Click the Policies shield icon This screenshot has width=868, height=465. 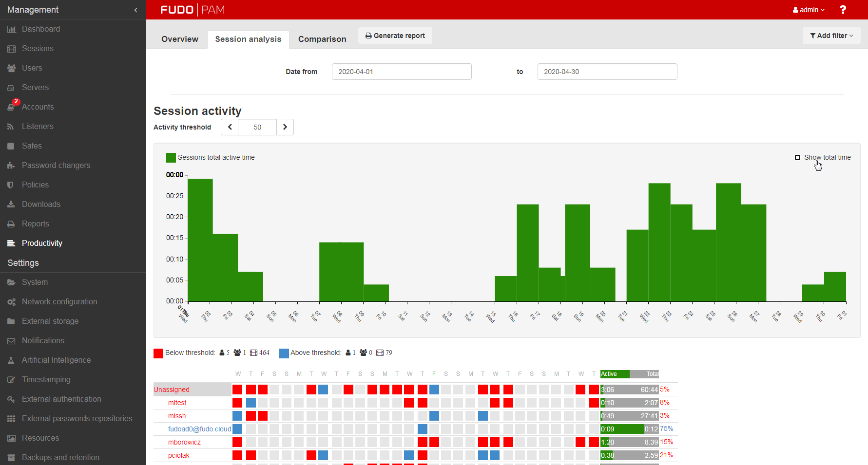point(11,185)
